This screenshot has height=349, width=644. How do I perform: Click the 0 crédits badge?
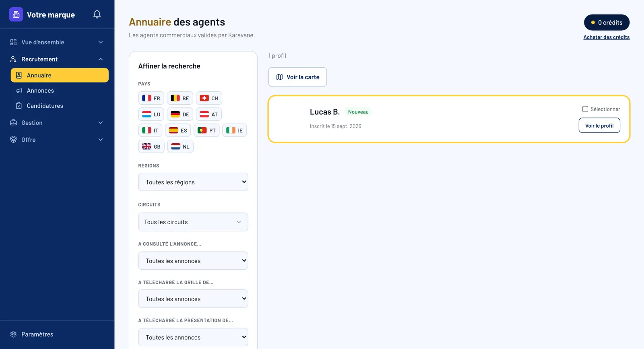click(607, 23)
